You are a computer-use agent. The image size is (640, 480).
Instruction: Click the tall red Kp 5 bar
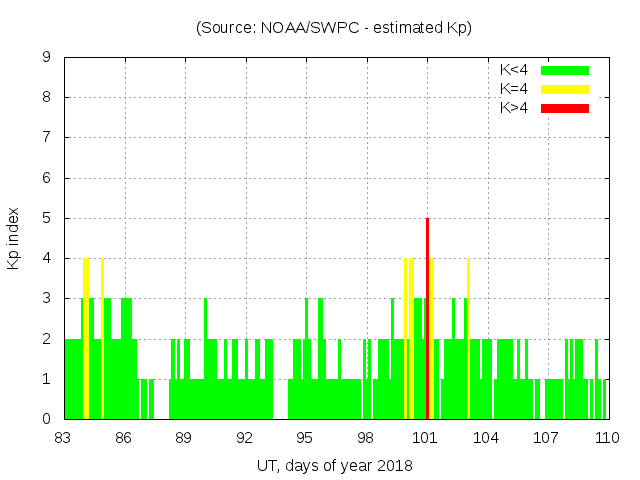(x=427, y=318)
